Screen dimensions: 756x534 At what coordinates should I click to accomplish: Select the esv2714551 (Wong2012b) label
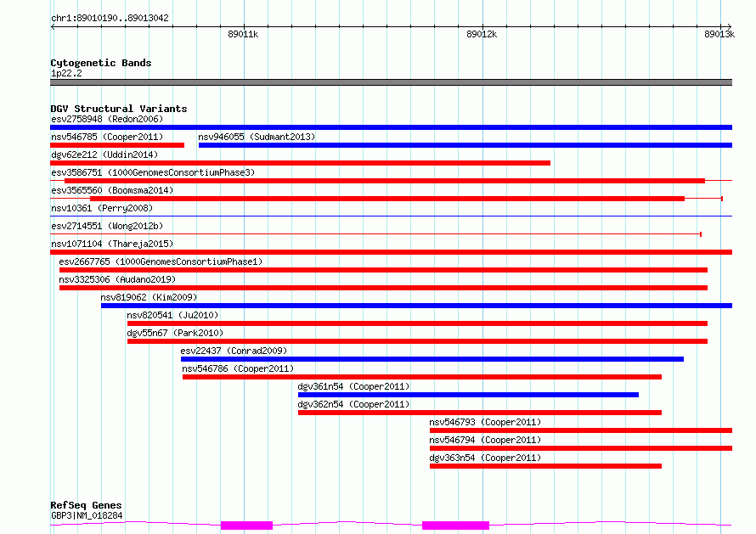tap(107, 226)
